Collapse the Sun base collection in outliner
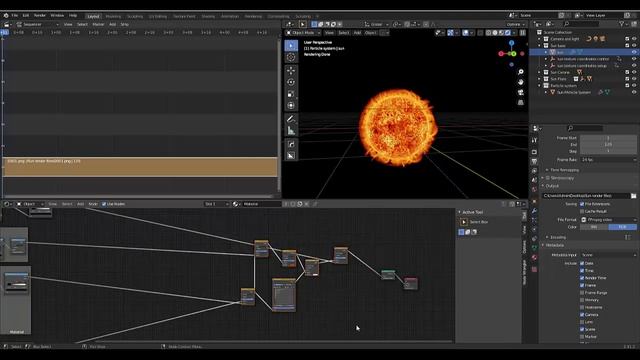This screenshot has width=640, height=360. coord(539,46)
